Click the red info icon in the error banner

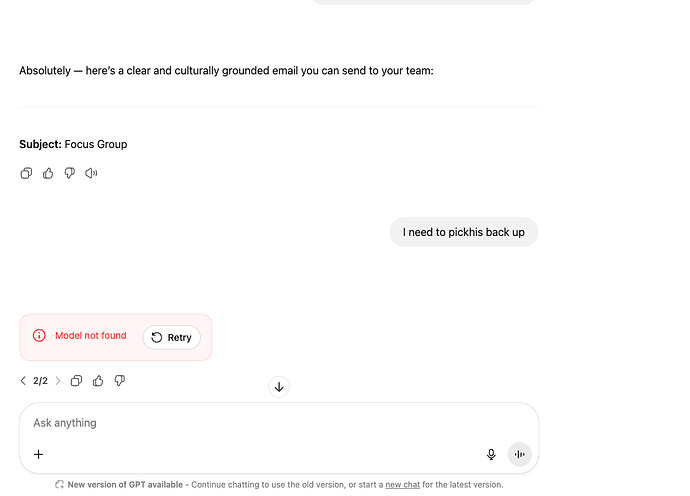(39, 336)
